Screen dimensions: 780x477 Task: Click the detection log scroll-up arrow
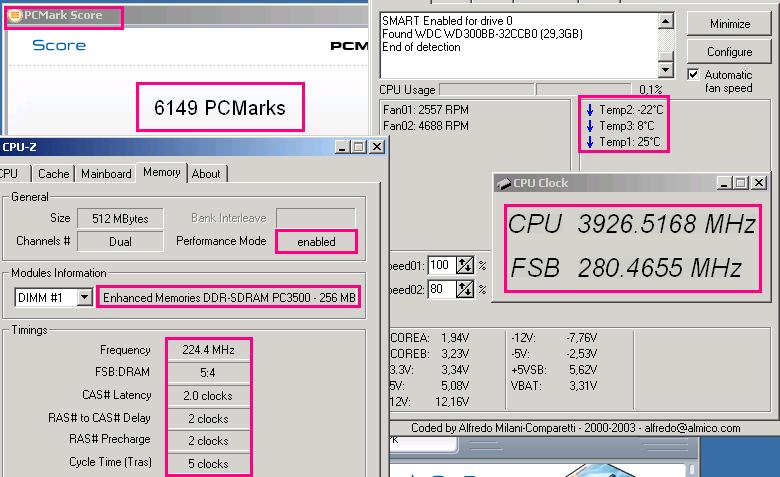tap(666, 21)
